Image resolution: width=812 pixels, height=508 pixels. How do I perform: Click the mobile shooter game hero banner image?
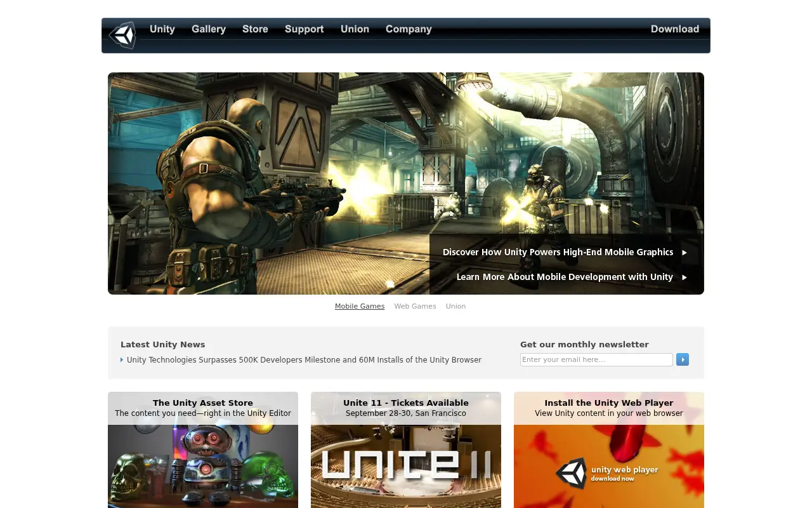tap(406, 184)
